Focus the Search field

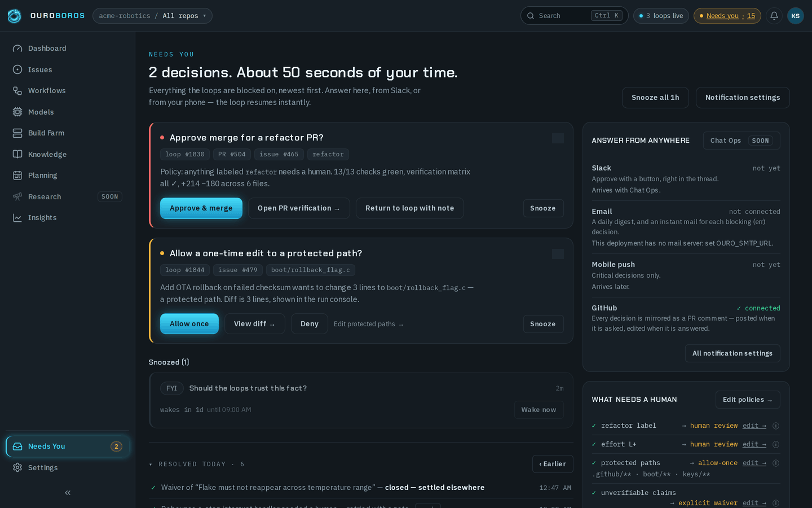574,16
